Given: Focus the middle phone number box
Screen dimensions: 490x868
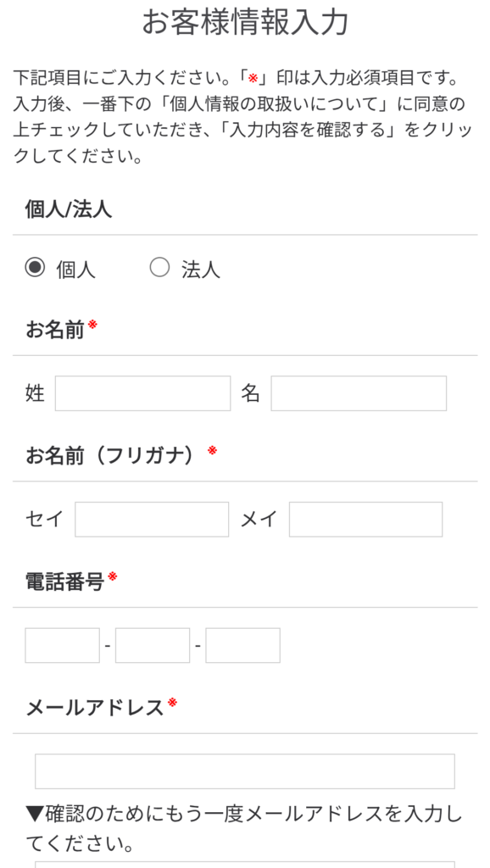Looking at the screenshot, I should [153, 645].
